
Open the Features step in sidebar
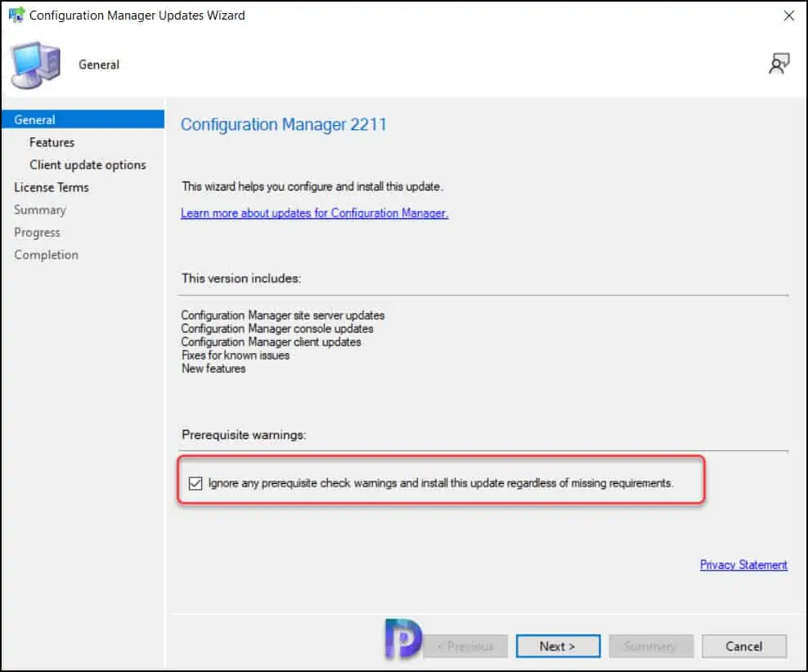point(52,142)
